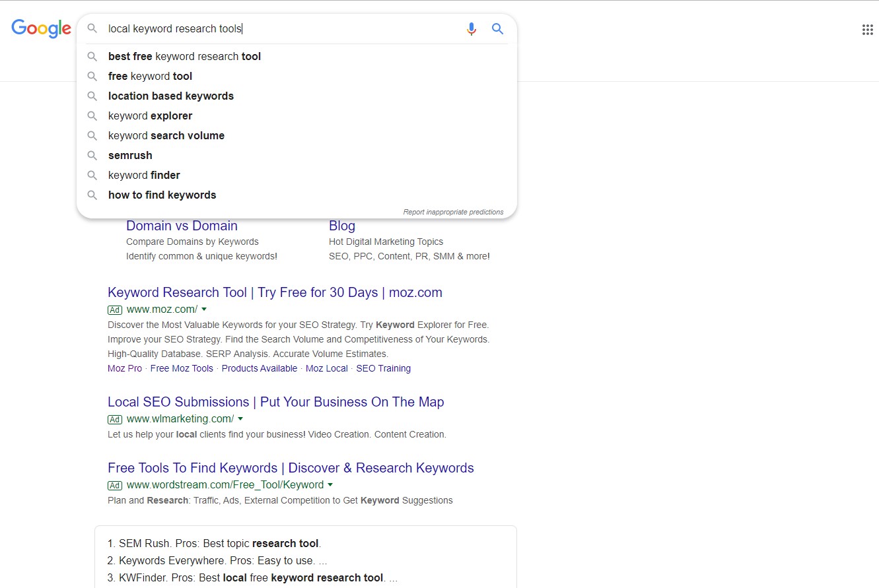The height and width of the screenshot is (588, 879).
Task: Click the 'SEO Training' sitelink
Action: click(x=384, y=368)
